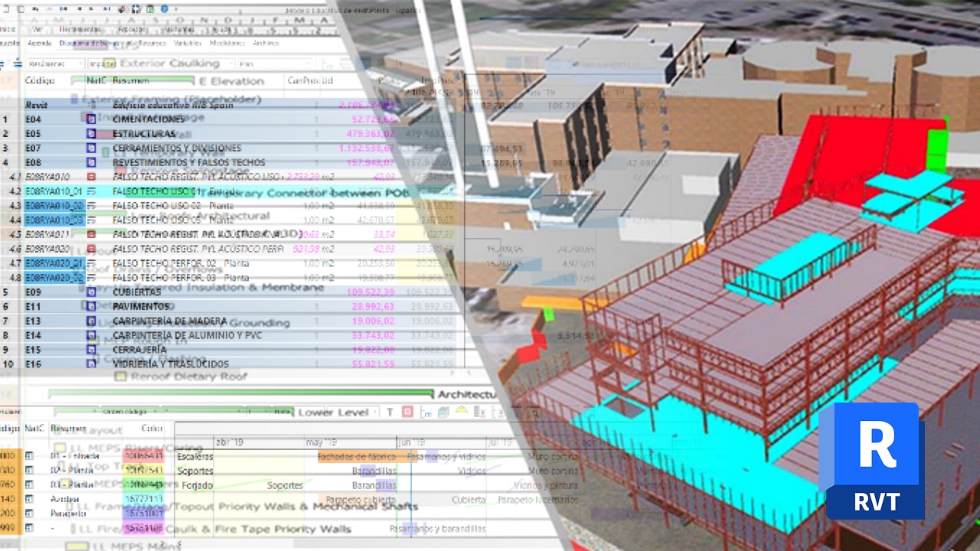The height and width of the screenshot is (551, 980).
Task: Open the Herramientas menu
Action: [x=80, y=29]
